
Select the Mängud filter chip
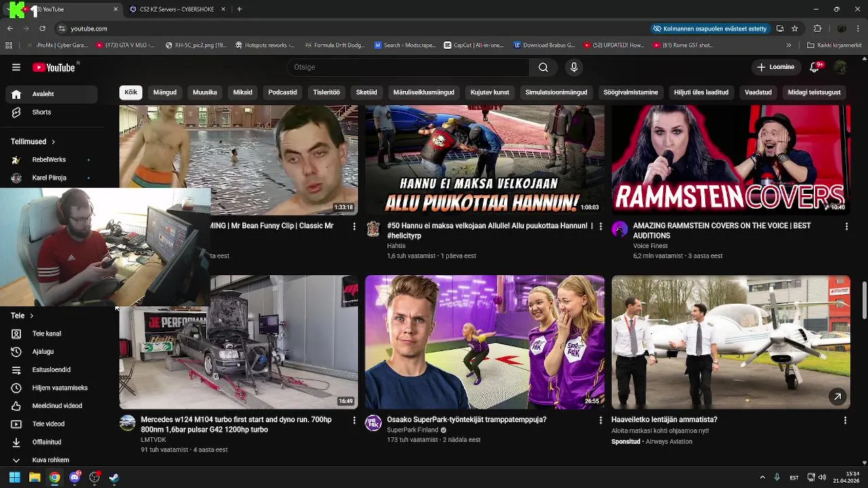(x=165, y=92)
